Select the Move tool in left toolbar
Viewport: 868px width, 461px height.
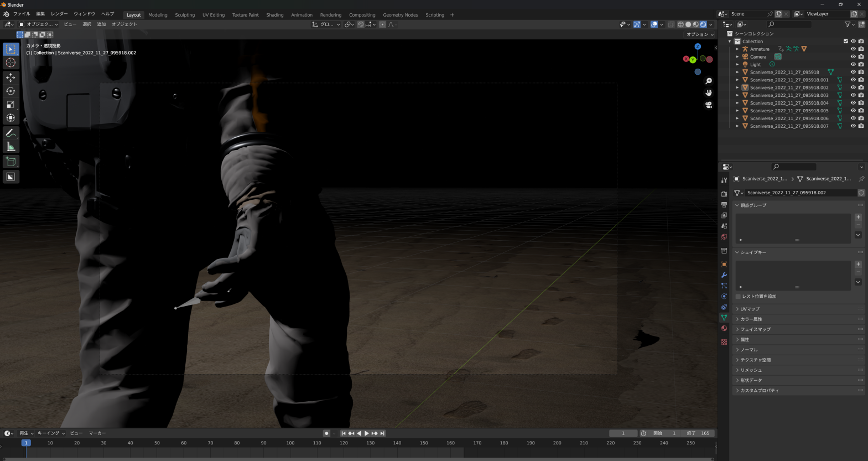(11, 78)
